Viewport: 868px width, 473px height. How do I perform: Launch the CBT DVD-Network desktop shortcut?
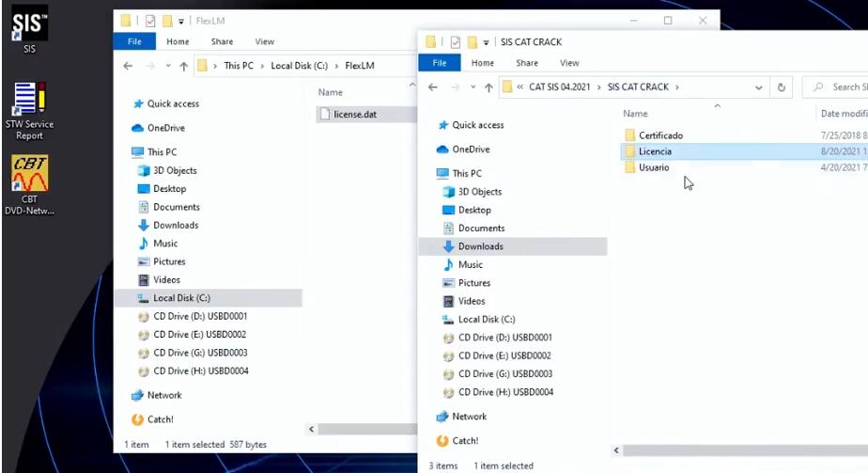point(29,185)
